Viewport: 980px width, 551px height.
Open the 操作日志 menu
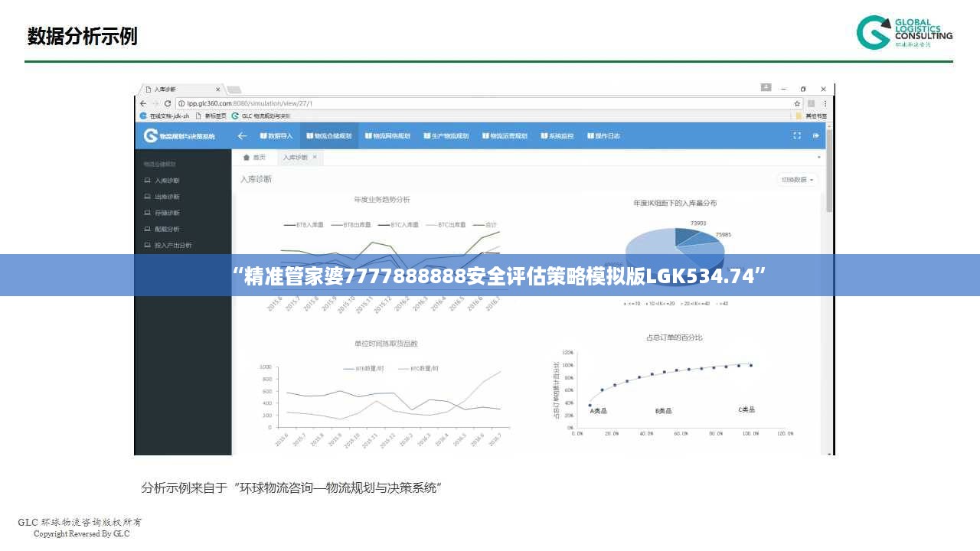tap(604, 135)
